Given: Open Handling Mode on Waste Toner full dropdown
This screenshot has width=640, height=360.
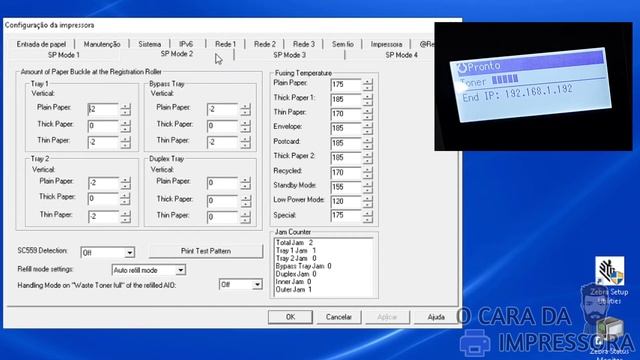Looking at the screenshot, I should click(x=240, y=284).
